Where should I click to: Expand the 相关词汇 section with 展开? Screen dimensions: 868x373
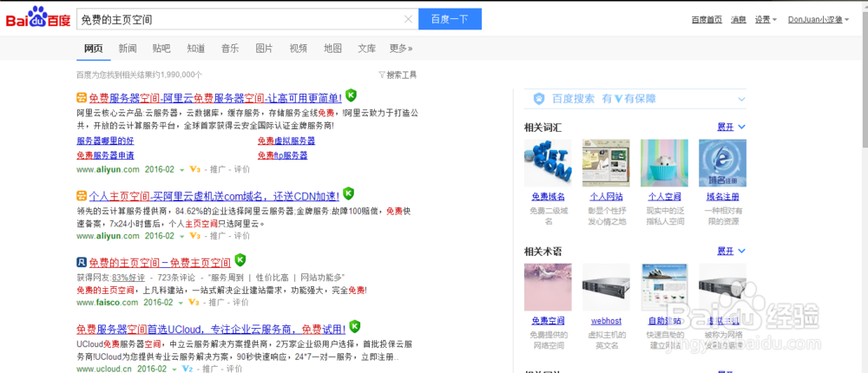pyautogui.click(x=731, y=128)
